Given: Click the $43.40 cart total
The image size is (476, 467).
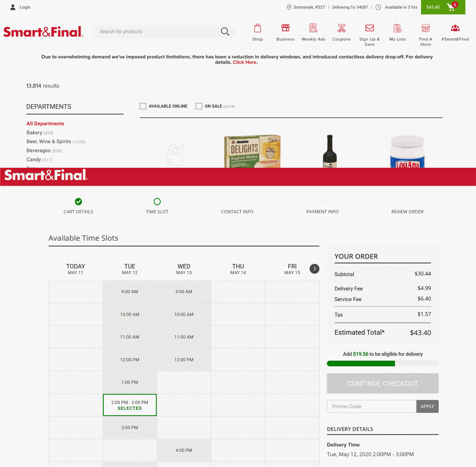Looking at the screenshot, I should click(433, 7).
